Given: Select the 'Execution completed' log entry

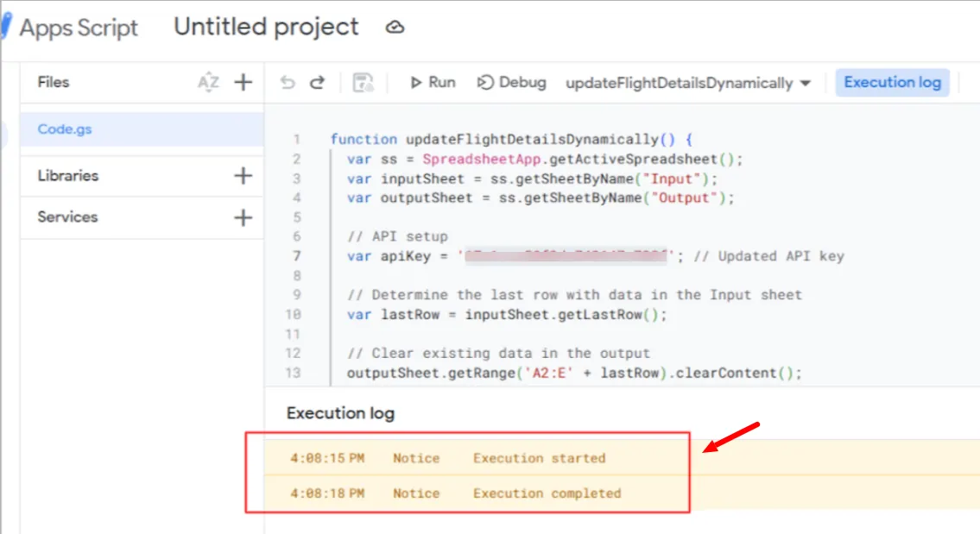Looking at the screenshot, I should (x=622, y=493).
